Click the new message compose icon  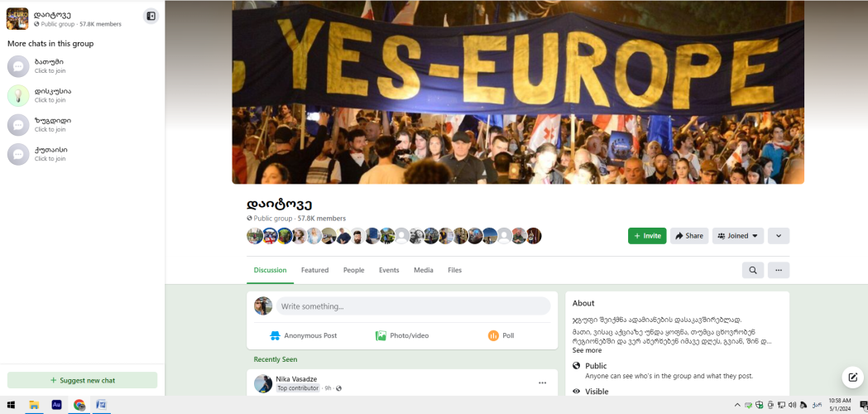(x=852, y=378)
